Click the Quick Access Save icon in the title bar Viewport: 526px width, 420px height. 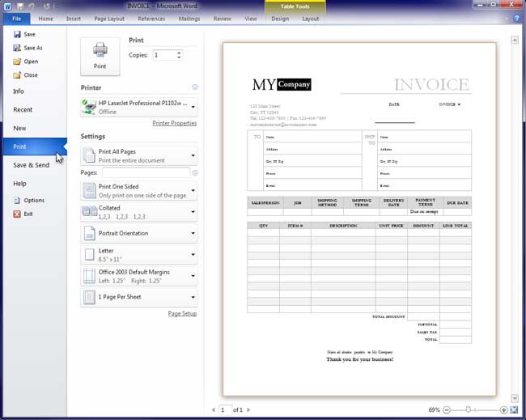(20, 6)
